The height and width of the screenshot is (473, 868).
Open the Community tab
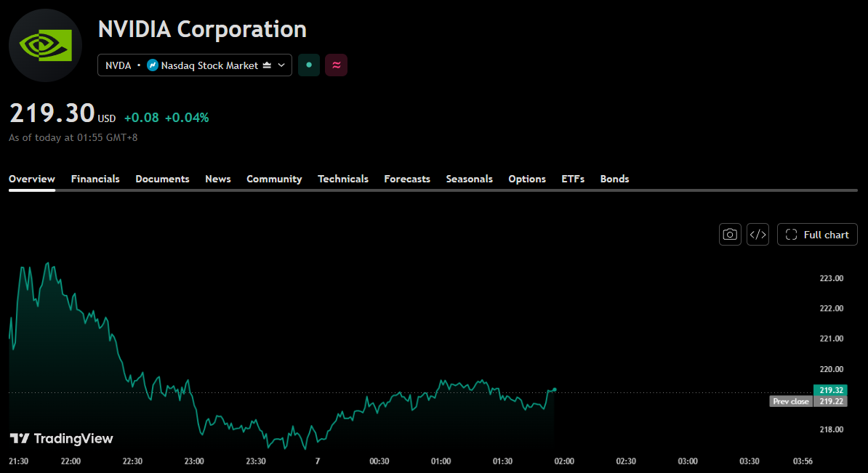tap(274, 179)
